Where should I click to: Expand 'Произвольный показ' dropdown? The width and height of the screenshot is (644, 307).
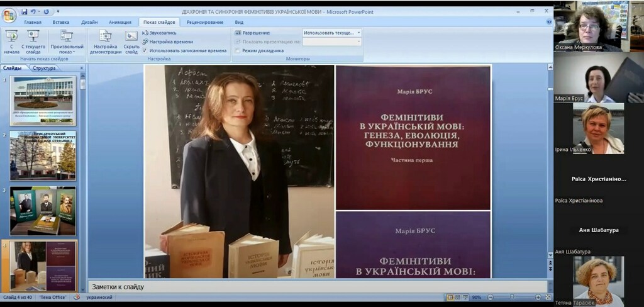point(67,43)
